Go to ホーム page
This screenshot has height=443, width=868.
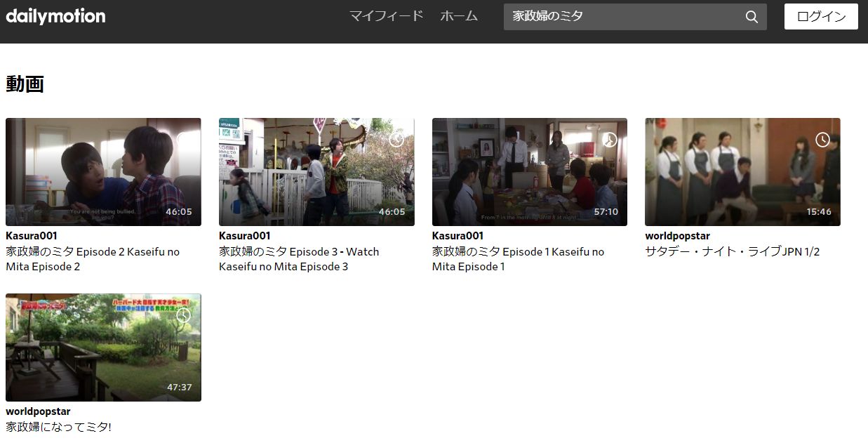tap(459, 16)
